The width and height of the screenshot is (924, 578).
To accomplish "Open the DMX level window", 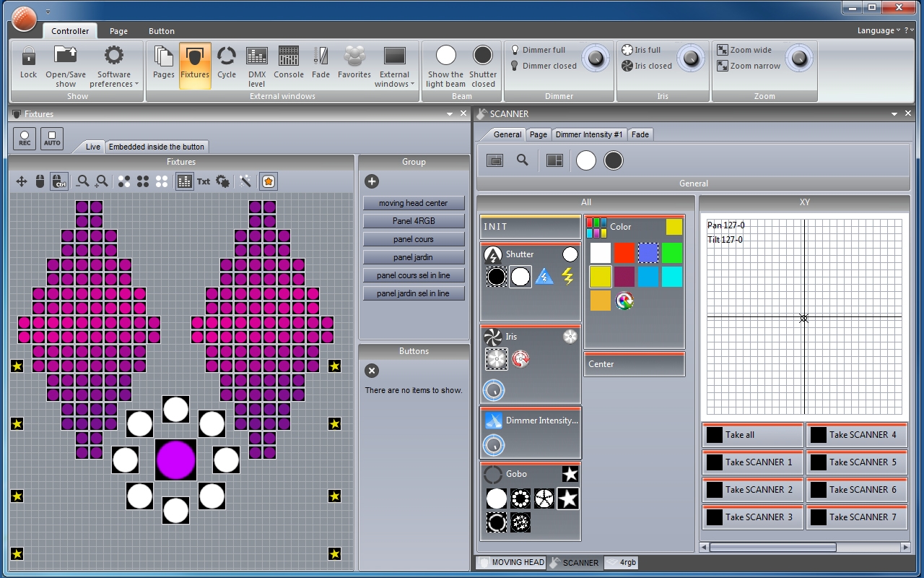I will pyautogui.click(x=257, y=66).
